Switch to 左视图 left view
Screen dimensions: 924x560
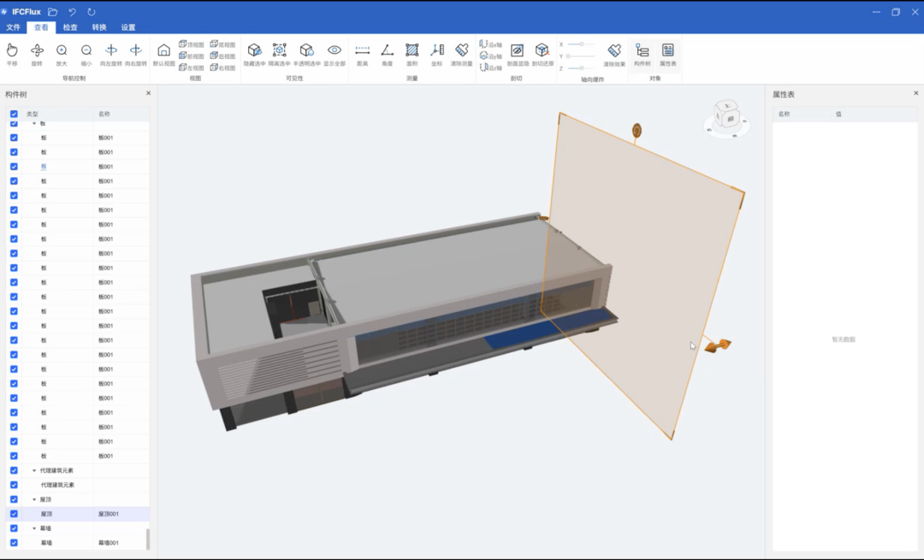[x=192, y=68]
